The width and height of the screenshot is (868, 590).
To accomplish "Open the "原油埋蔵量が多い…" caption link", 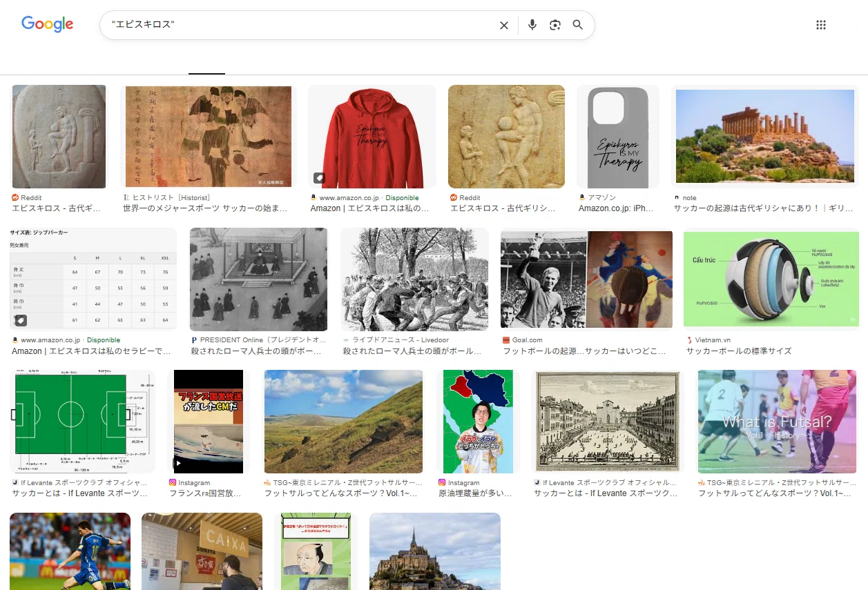I will click(475, 493).
